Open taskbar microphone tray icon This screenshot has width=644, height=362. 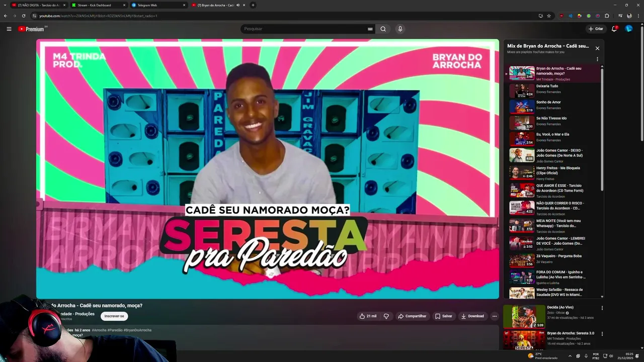586,356
